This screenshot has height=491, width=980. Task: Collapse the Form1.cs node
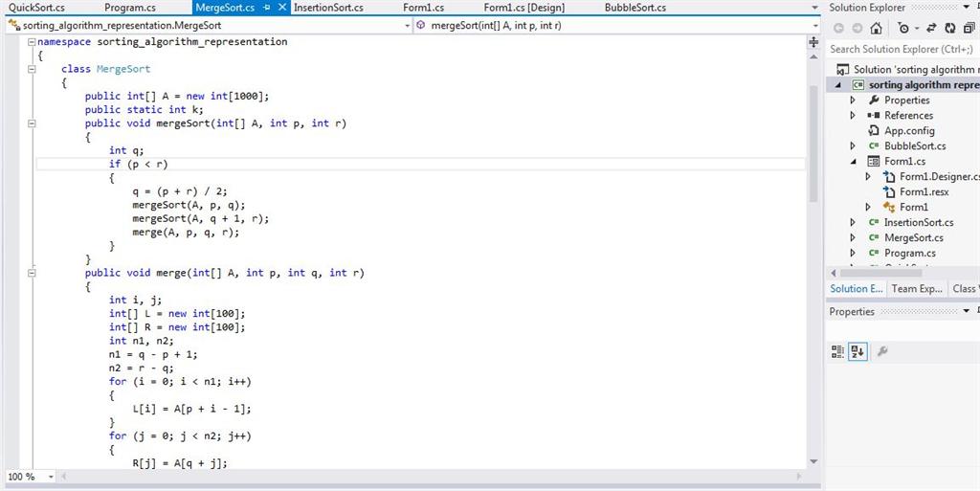853,161
